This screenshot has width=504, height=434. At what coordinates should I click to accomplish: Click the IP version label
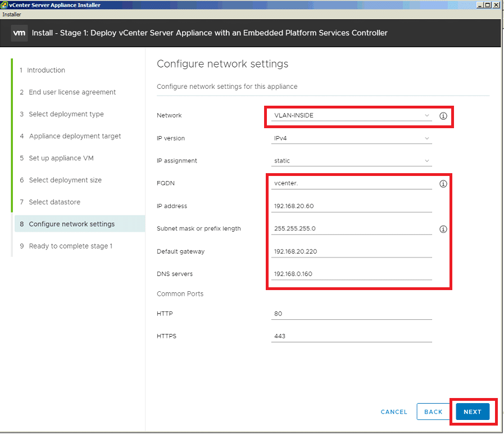(x=171, y=138)
